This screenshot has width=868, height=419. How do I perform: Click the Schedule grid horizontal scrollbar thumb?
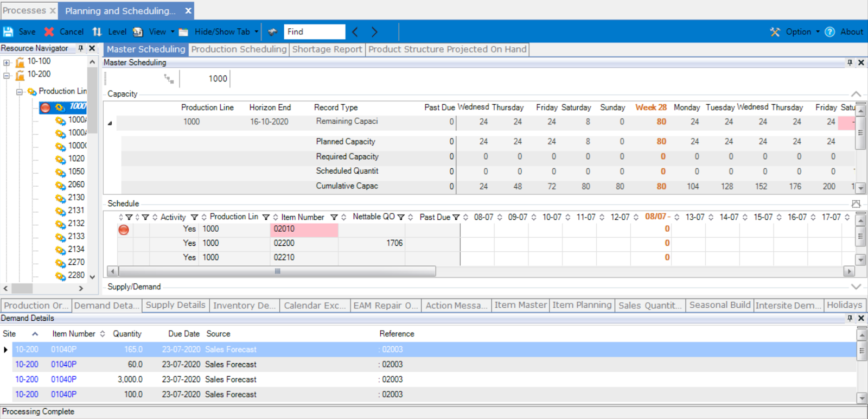tap(277, 271)
